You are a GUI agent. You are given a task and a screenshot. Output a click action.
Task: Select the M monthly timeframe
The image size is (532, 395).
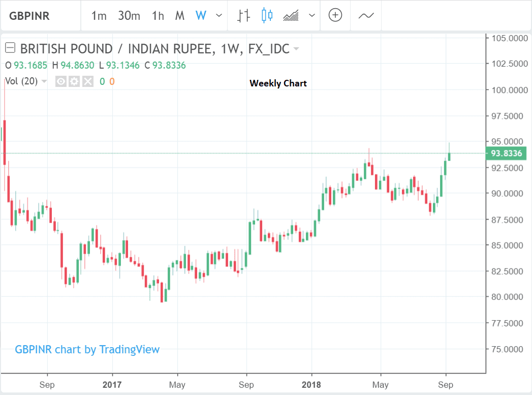click(x=179, y=15)
